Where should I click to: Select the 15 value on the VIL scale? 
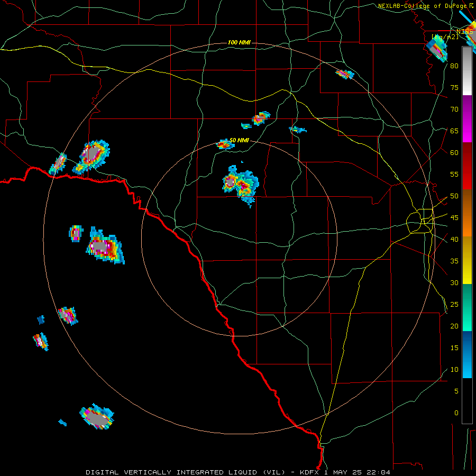tap(454, 348)
